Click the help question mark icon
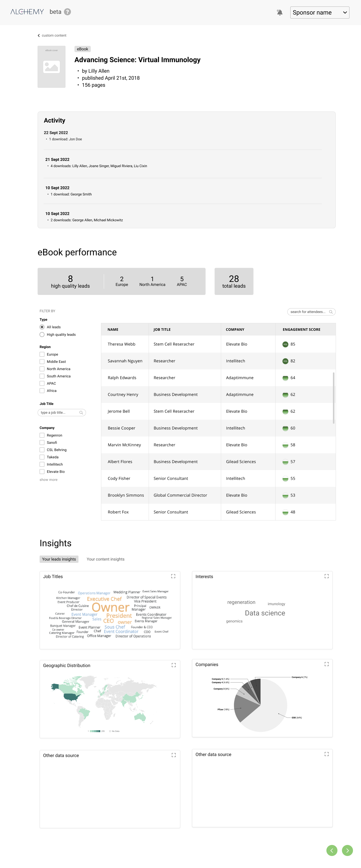Screen dimensions: 361x868 [x=67, y=12]
